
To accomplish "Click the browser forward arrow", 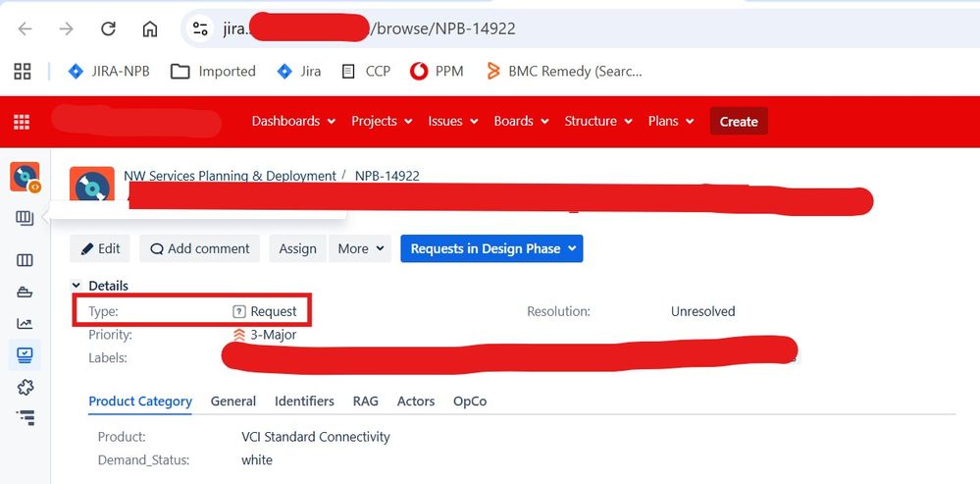I will 67,28.
